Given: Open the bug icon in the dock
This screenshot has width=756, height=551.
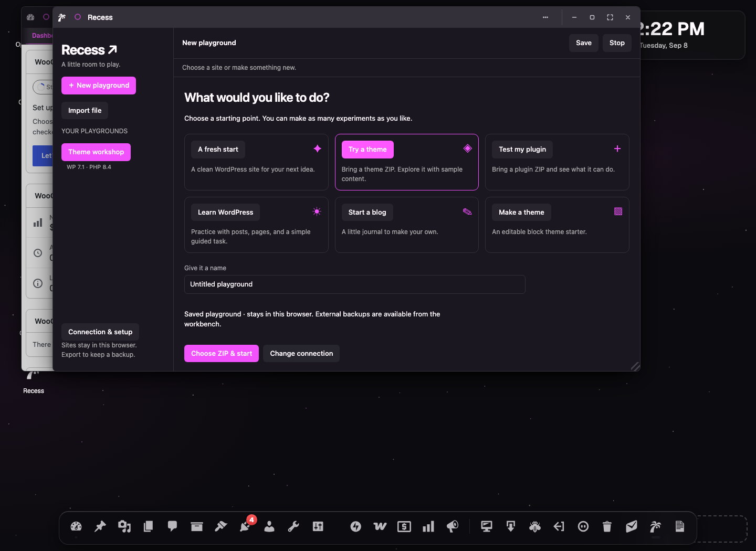Looking at the screenshot, I should [x=535, y=526].
